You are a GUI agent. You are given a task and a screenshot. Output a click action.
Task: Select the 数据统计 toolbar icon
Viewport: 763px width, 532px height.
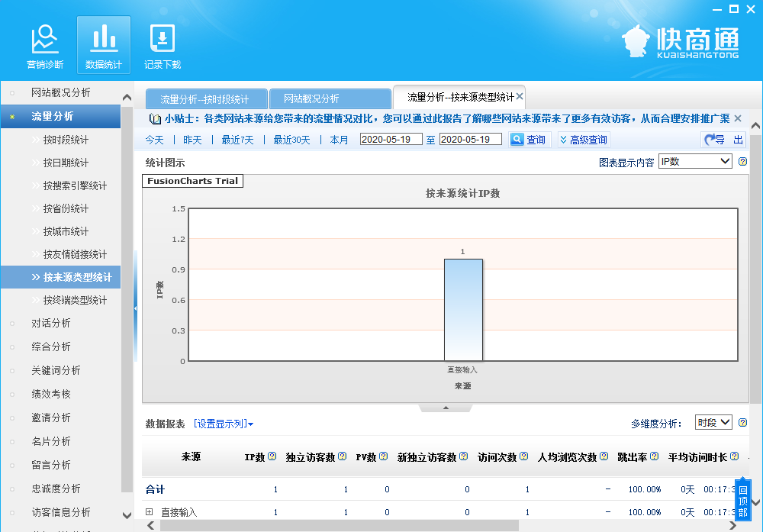(x=103, y=44)
